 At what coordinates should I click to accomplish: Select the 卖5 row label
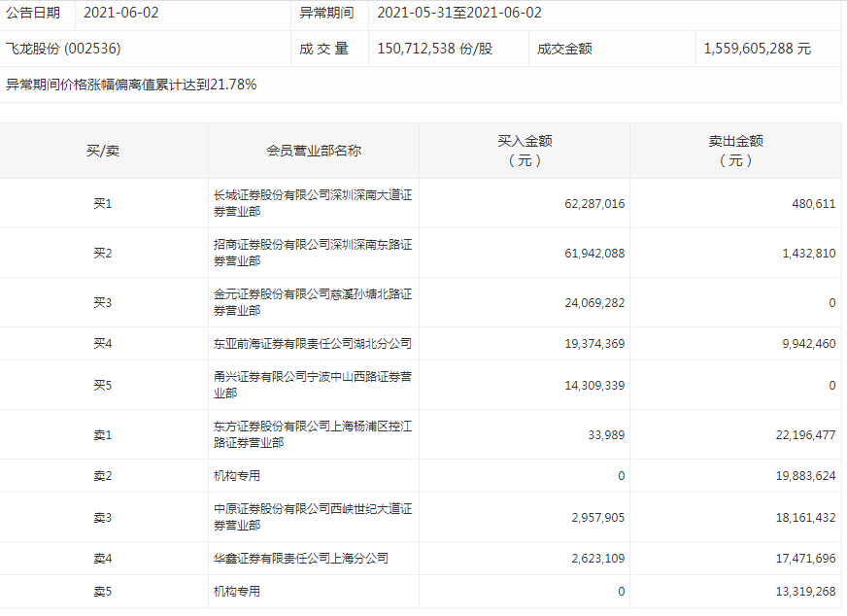coord(103,592)
